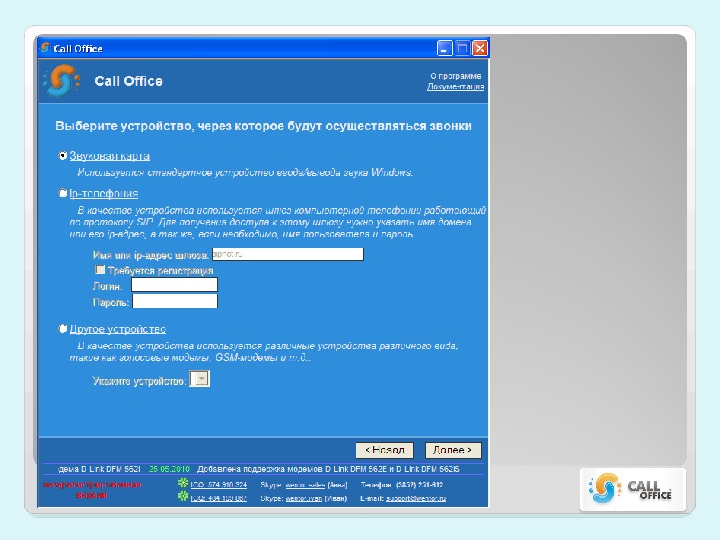This screenshot has width=720, height=540.
Task: Click the first ICQ number link
Action: (219, 484)
